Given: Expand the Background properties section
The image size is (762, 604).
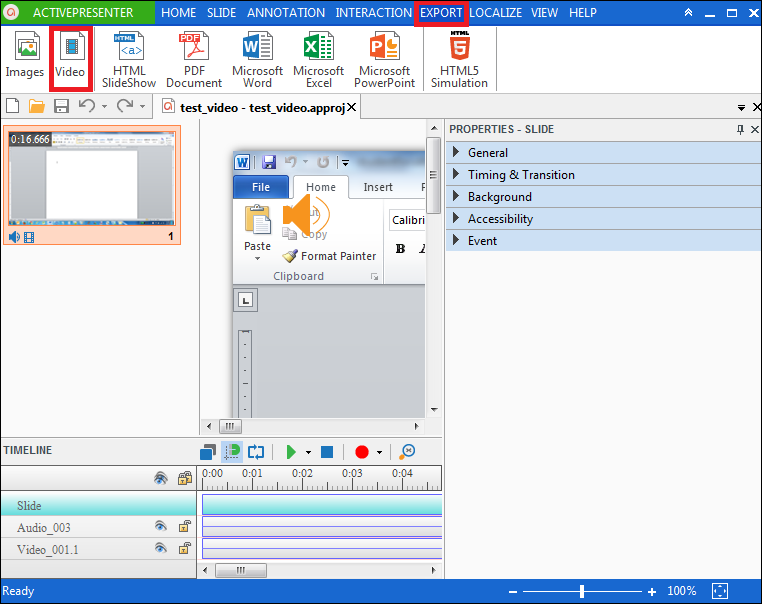Looking at the screenshot, I should pos(603,197).
